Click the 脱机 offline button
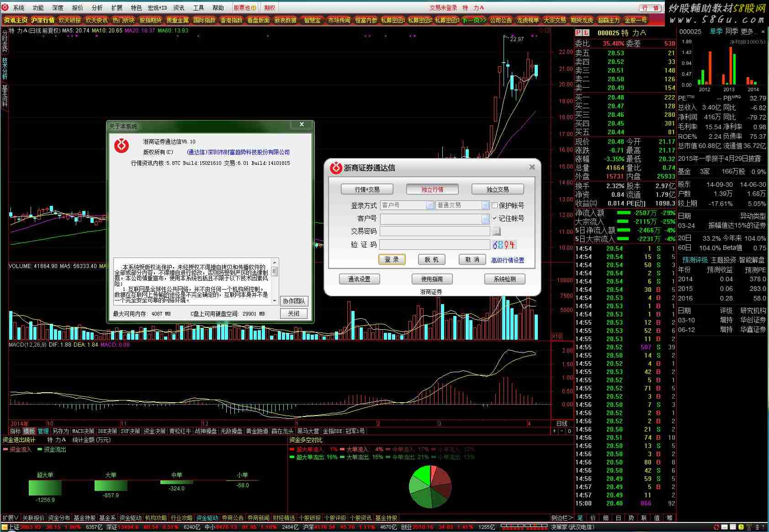 pyautogui.click(x=431, y=259)
